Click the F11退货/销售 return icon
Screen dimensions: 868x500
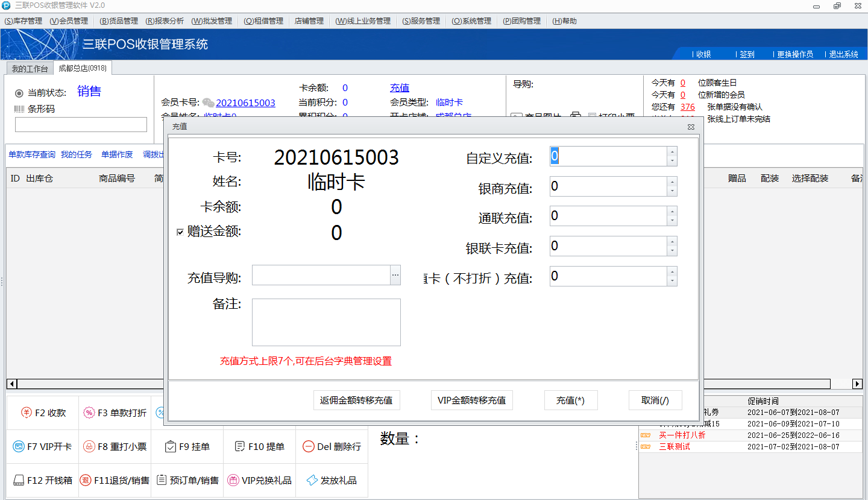click(85, 480)
